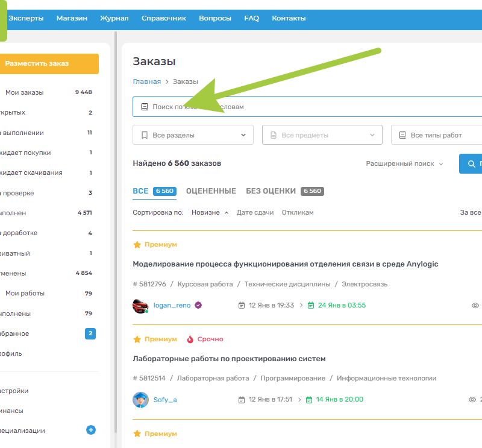Switch to the БЕЗ ОЦЕНКИ tab
This screenshot has width=482, height=448.
point(271,191)
